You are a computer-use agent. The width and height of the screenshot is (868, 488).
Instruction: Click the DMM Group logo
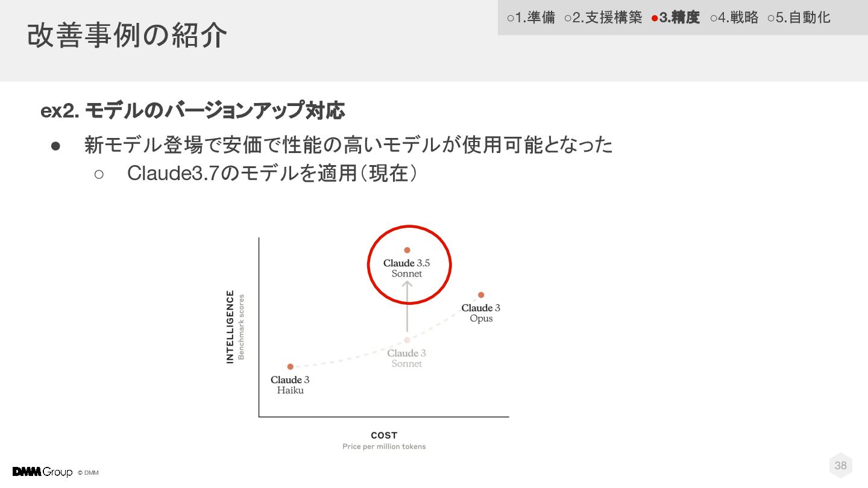[42, 472]
